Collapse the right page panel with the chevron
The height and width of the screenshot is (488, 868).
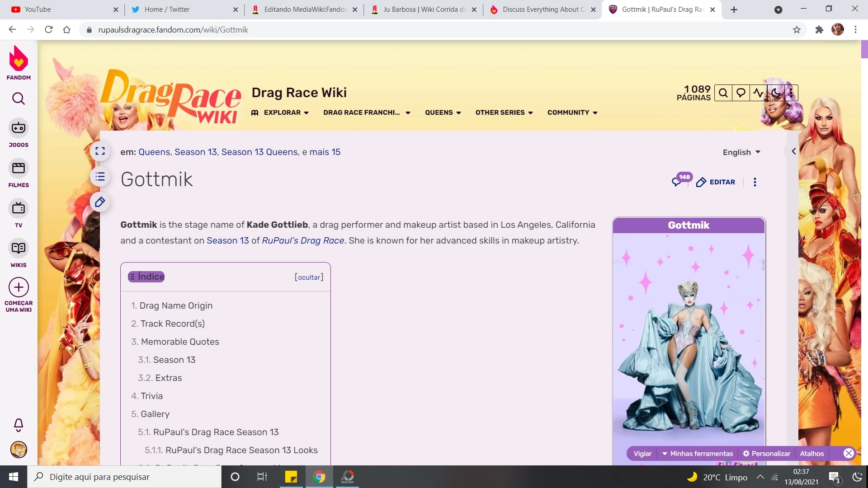tap(793, 151)
